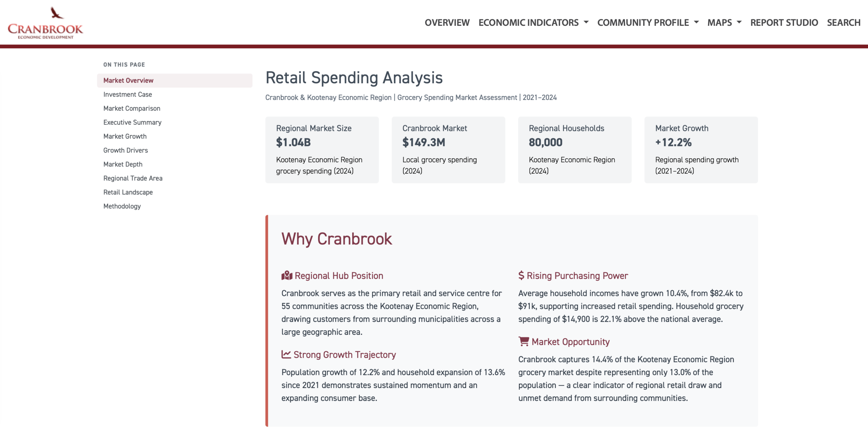Click the map icon beside Regional Hub Position
This screenshot has height=431, width=868.
click(x=287, y=275)
